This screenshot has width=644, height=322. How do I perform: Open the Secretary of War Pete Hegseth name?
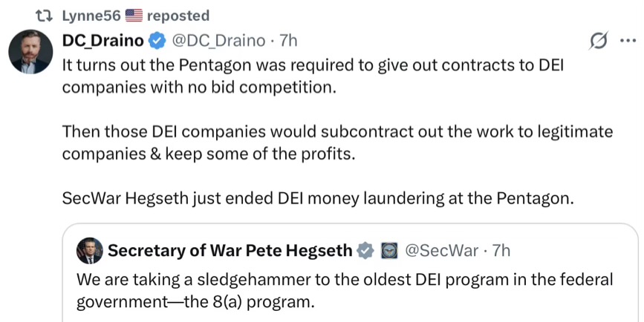[230, 251]
